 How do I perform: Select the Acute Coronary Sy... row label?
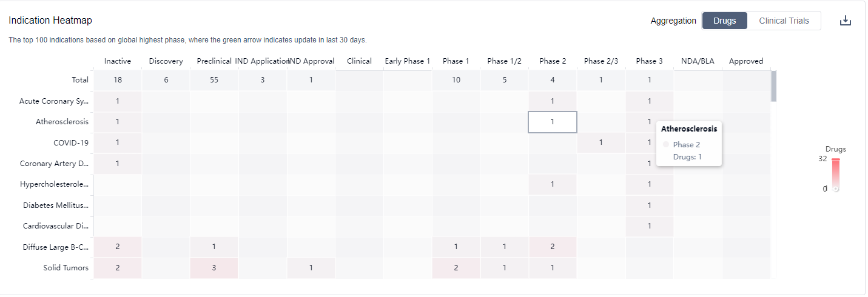coord(54,101)
